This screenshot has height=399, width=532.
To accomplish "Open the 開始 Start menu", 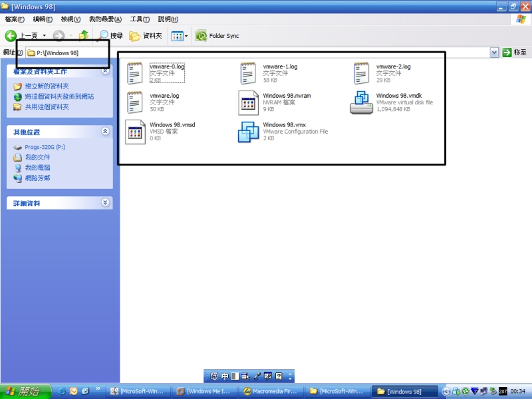I will point(25,392).
